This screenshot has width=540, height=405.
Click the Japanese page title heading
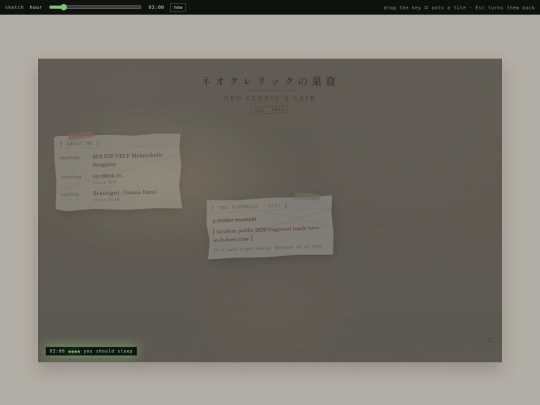point(269,81)
